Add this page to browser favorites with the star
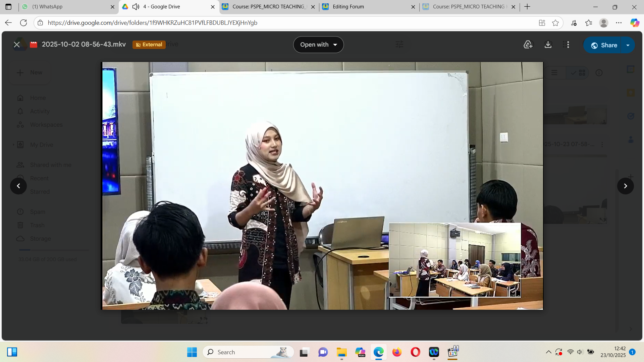This screenshot has height=362, width=644. pos(555,23)
